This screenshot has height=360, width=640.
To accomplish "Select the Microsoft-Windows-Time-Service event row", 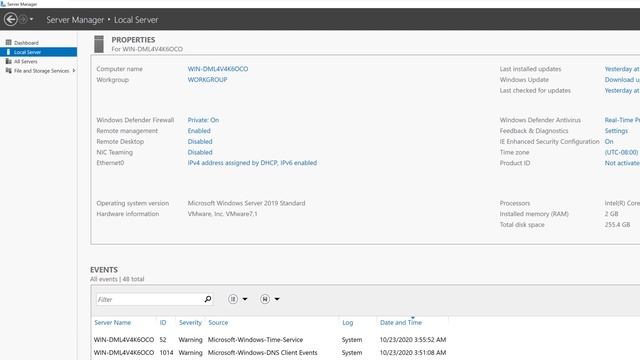I will (270, 340).
